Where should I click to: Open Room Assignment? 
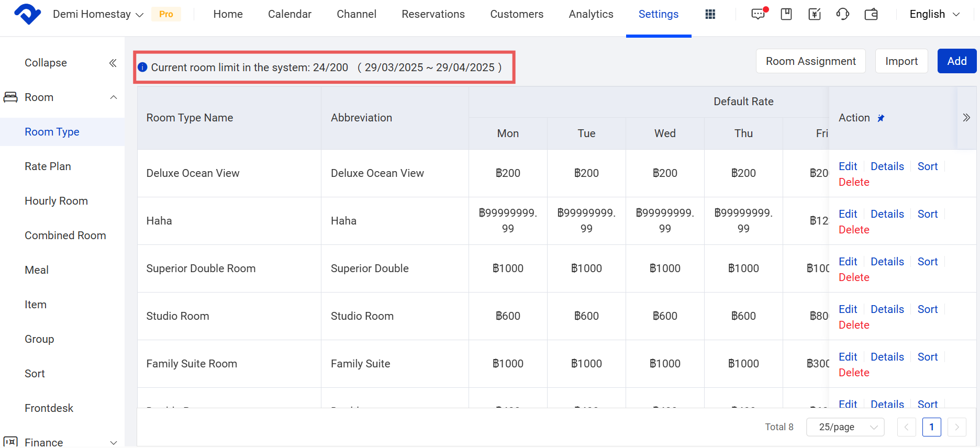pos(810,61)
